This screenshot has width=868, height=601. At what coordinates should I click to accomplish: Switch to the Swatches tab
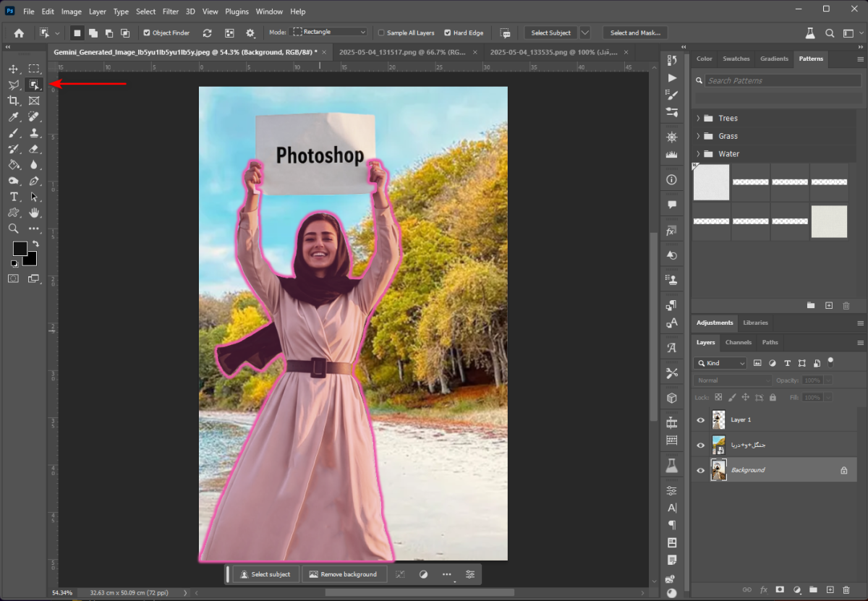click(736, 59)
